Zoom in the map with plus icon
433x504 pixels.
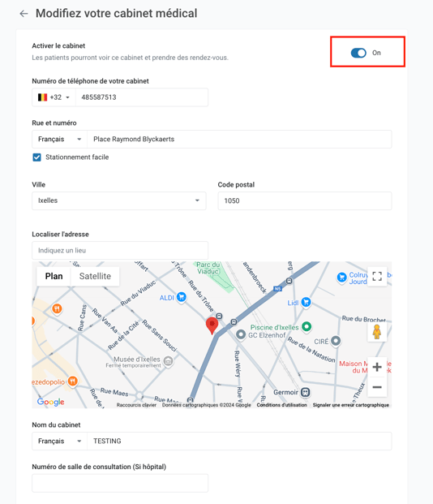point(377,367)
